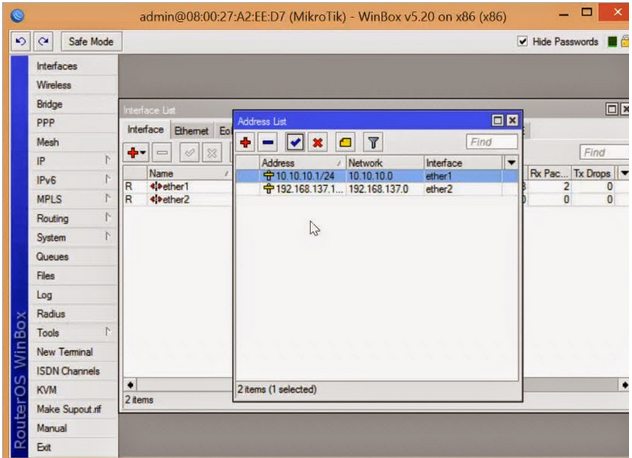Open the Mesh menu item

[x=73, y=142]
